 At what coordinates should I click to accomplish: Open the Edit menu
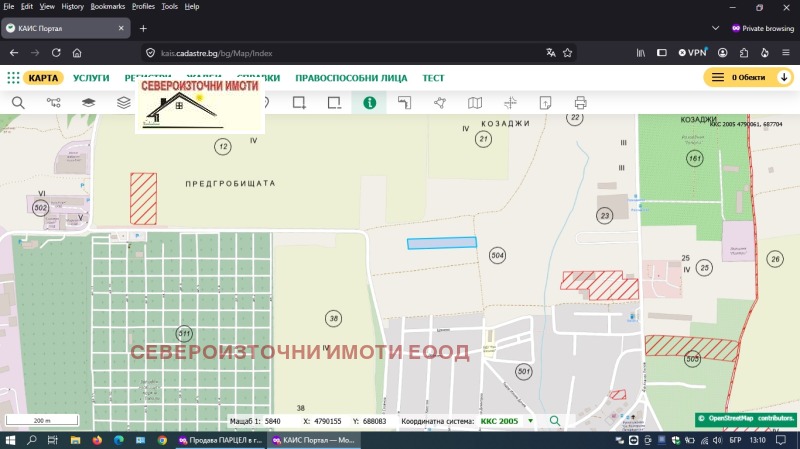click(x=27, y=7)
